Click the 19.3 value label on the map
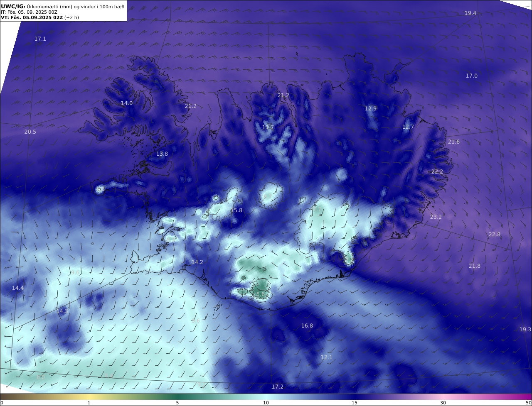The width and height of the screenshot is (532, 406). [525, 330]
